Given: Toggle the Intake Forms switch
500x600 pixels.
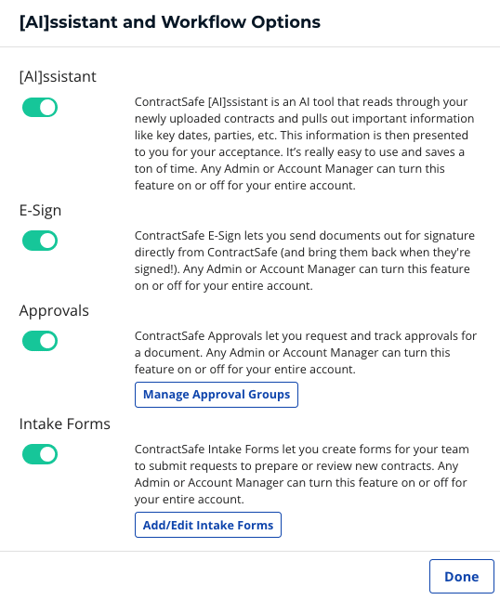Looking at the screenshot, I should pyautogui.click(x=40, y=454).
